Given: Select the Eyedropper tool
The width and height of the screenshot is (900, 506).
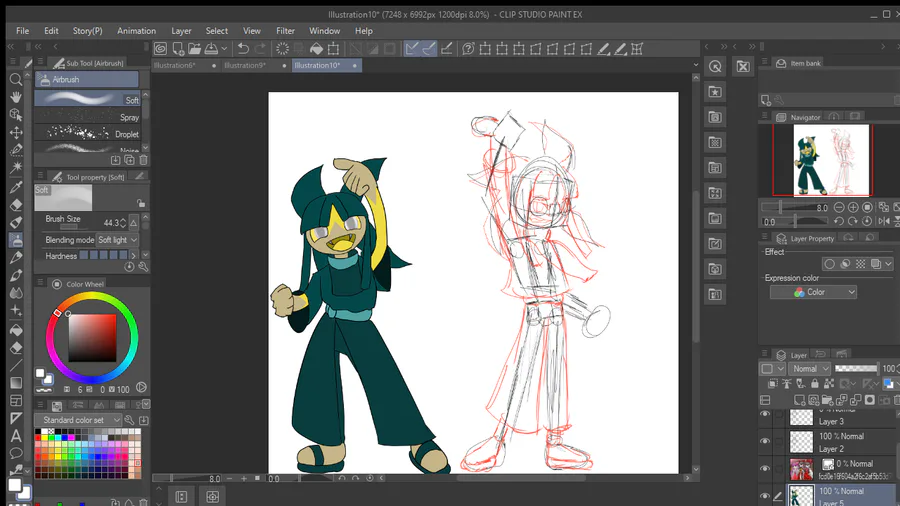Looking at the screenshot, I should tap(15, 187).
